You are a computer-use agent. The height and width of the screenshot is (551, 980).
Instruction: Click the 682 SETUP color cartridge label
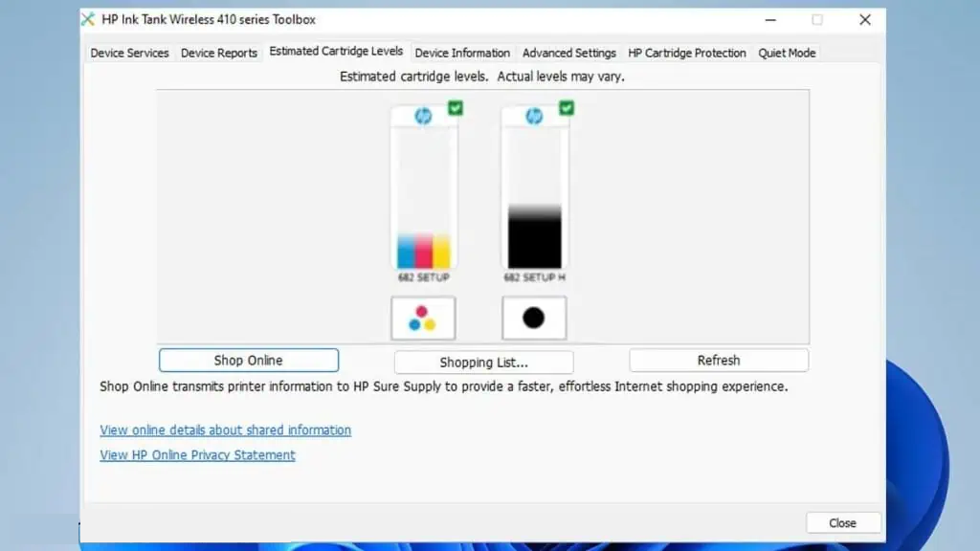[x=424, y=277]
